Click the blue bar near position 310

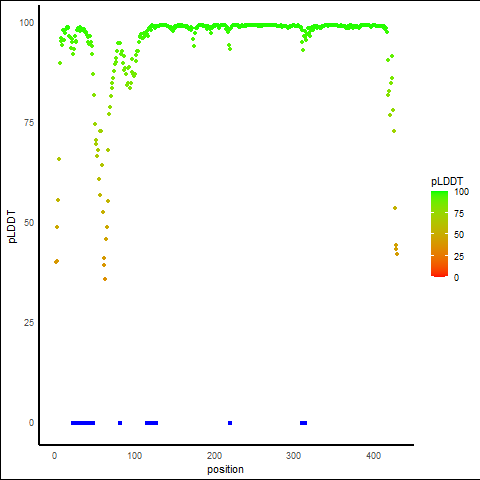coord(303,423)
